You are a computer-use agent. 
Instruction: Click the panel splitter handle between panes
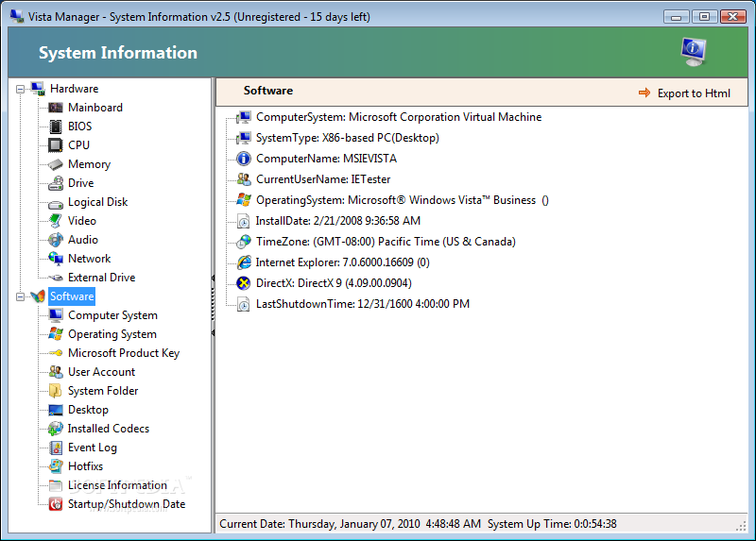tap(214, 305)
